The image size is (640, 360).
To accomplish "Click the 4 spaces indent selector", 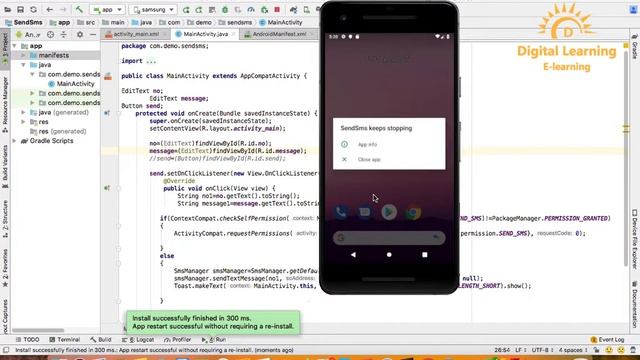I will (x=573, y=350).
